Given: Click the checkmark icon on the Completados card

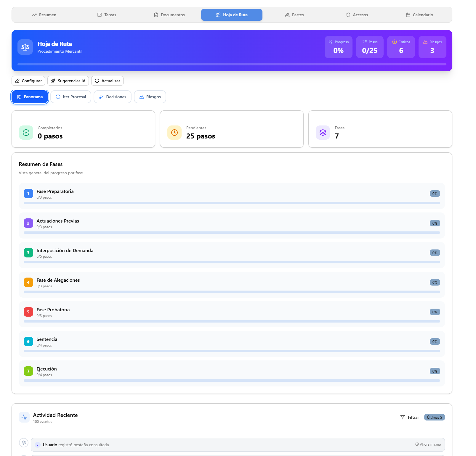Looking at the screenshot, I should [x=26, y=133].
